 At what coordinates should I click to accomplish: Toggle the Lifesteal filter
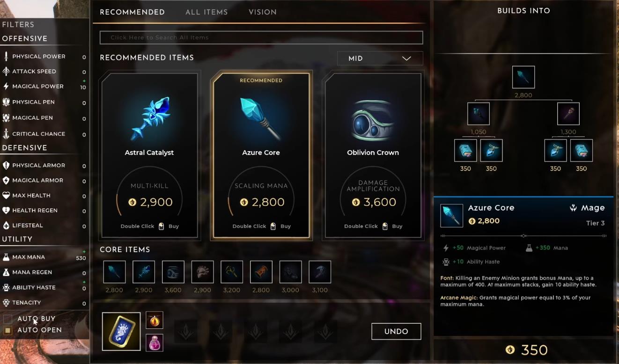click(44, 226)
